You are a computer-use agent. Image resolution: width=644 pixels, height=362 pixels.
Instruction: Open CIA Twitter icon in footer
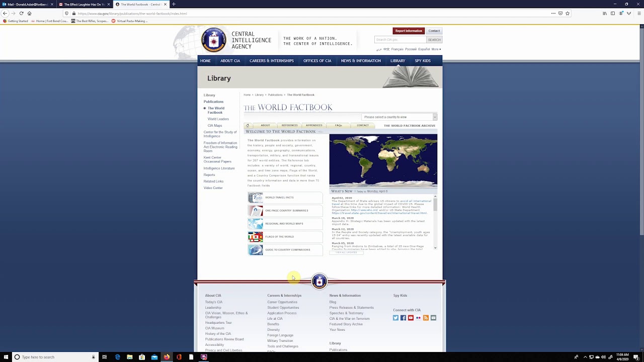point(395,318)
